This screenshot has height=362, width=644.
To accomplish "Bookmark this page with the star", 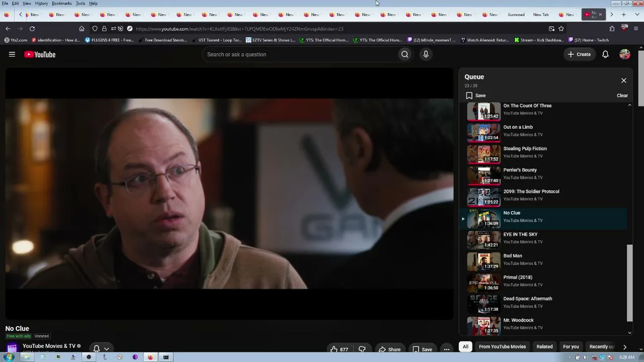I will (x=561, y=29).
